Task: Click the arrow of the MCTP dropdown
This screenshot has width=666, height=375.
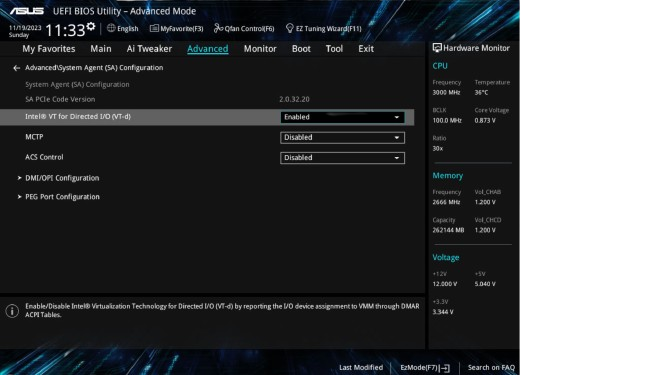Action: point(397,138)
